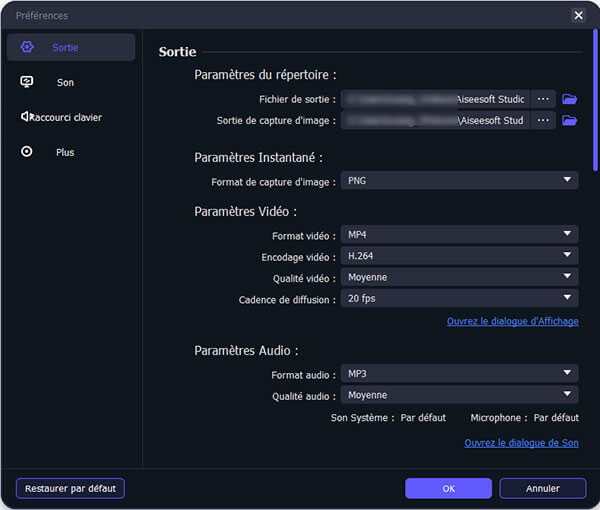600x510 pixels.
Task: Expand the Encodage vidéo dropdown
Action: point(459,256)
